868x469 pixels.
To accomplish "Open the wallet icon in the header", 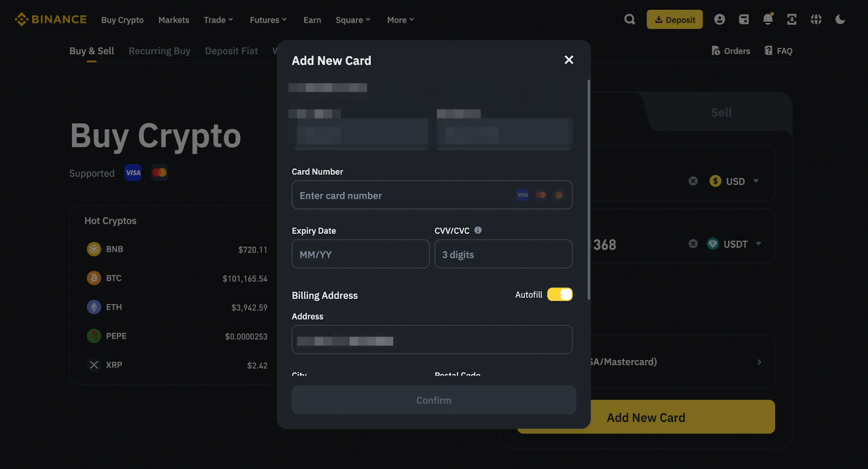I will (743, 19).
